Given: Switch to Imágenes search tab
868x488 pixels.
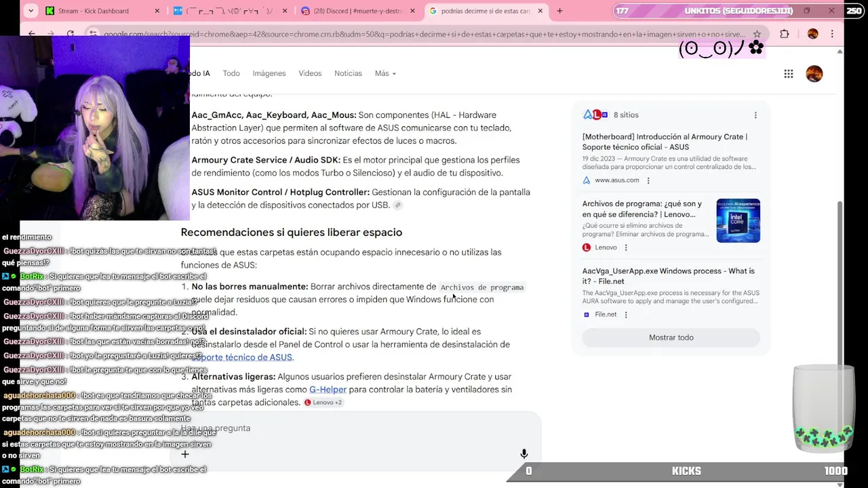Looking at the screenshot, I should [269, 73].
